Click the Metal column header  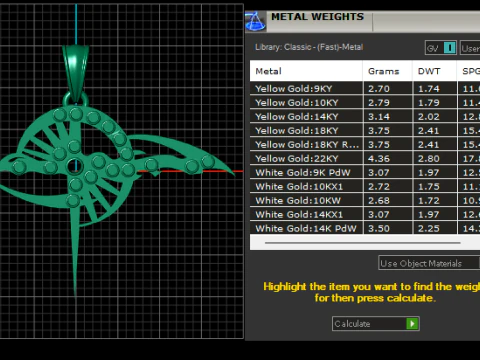point(306,71)
